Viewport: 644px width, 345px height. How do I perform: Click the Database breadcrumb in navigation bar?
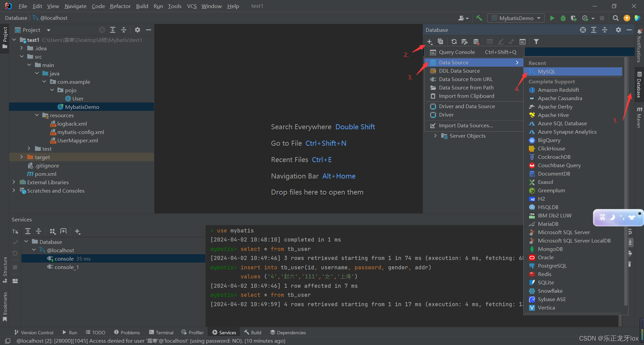click(x=16, y=18)
